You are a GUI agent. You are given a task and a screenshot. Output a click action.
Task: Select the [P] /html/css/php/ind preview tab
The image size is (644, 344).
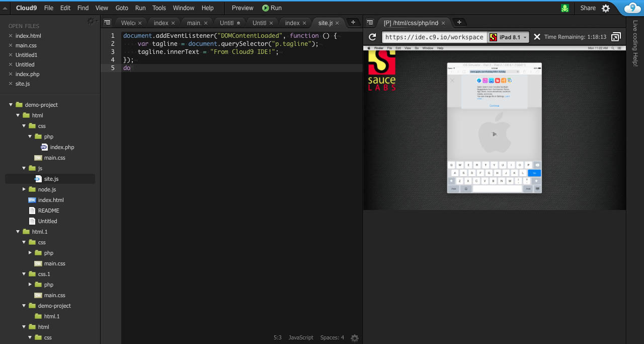(411, 23)
